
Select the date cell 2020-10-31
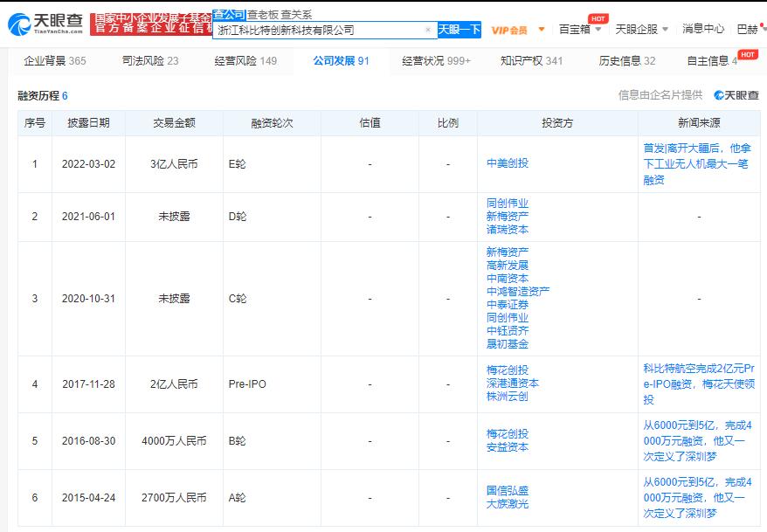pyautogui.click(x=88, y=298)
